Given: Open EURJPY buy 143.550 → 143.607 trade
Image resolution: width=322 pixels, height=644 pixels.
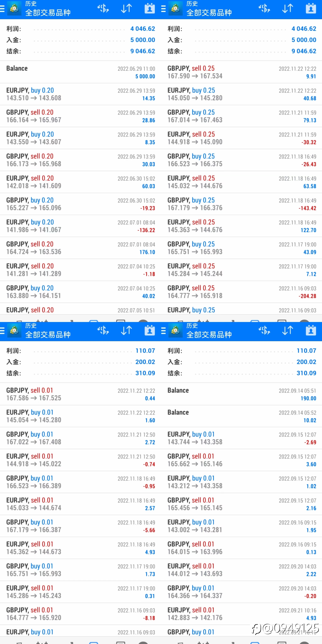Looking at the screenshot, I should pos(80,138).
